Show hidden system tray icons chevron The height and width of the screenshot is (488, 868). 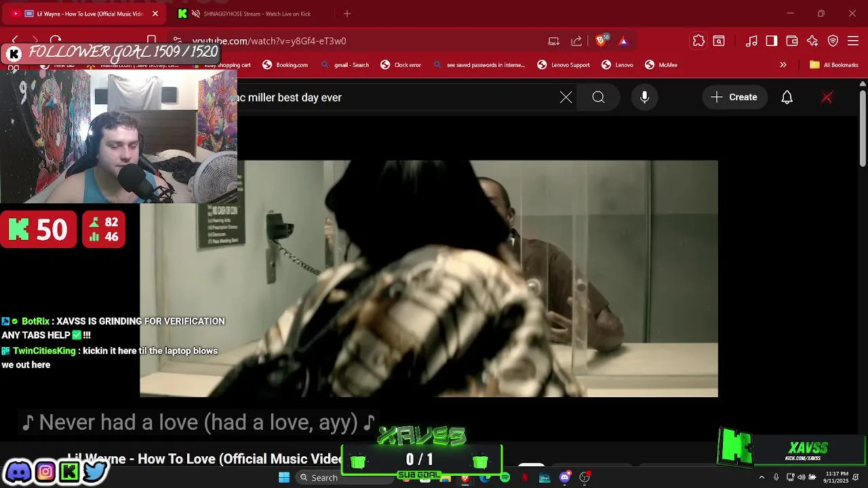762,478
